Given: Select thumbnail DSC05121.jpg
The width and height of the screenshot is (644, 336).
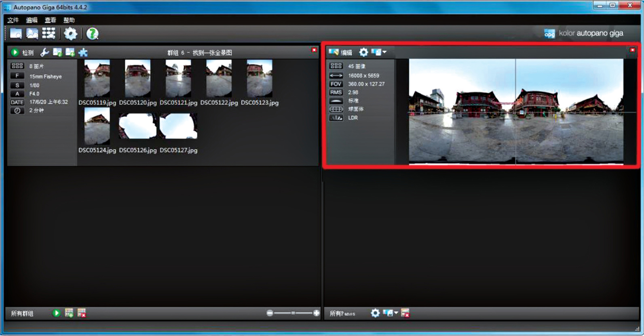Looking at the screenshot, I should [178, 78].
